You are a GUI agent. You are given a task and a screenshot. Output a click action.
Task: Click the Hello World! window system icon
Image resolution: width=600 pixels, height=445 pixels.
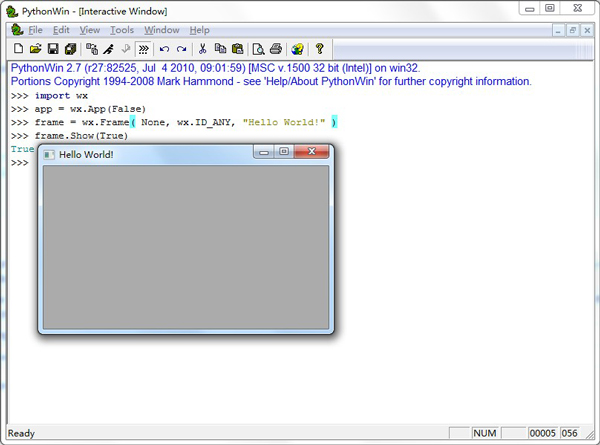tap(49, 155)
